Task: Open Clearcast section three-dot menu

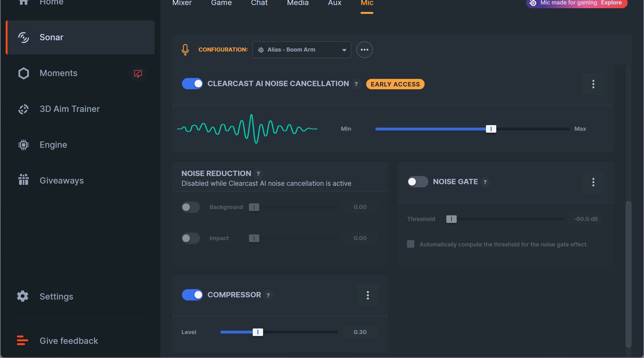Action: [593, 84]
